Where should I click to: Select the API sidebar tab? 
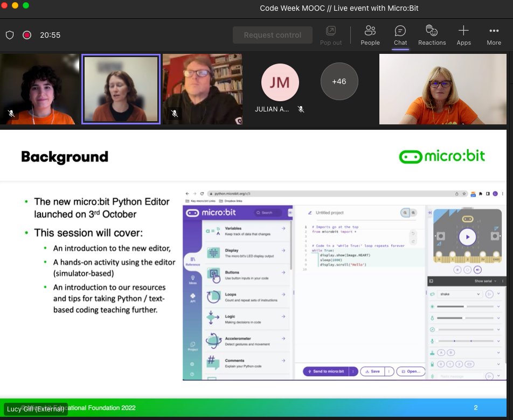click(193, 297)
